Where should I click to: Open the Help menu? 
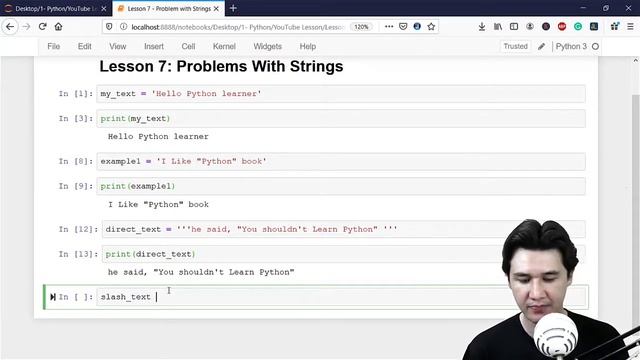click(x=308, y=47)
